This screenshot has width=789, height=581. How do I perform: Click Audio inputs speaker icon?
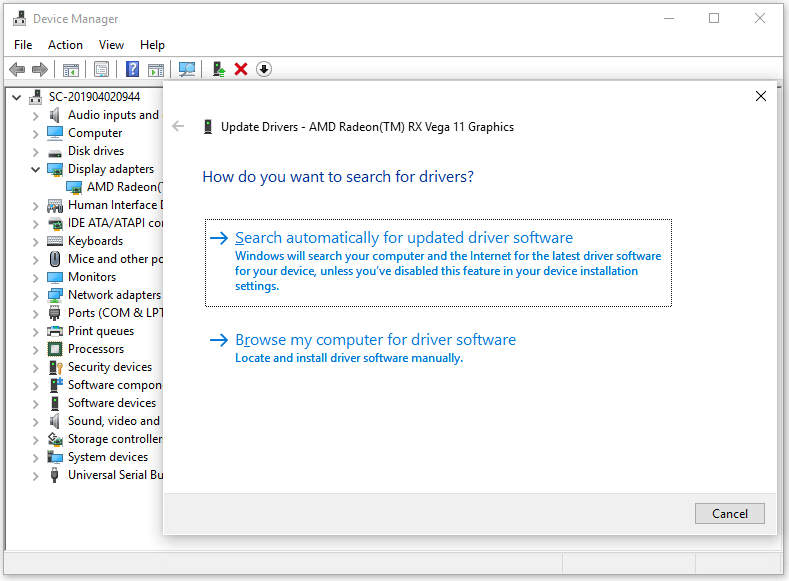(x=54, y=115)
